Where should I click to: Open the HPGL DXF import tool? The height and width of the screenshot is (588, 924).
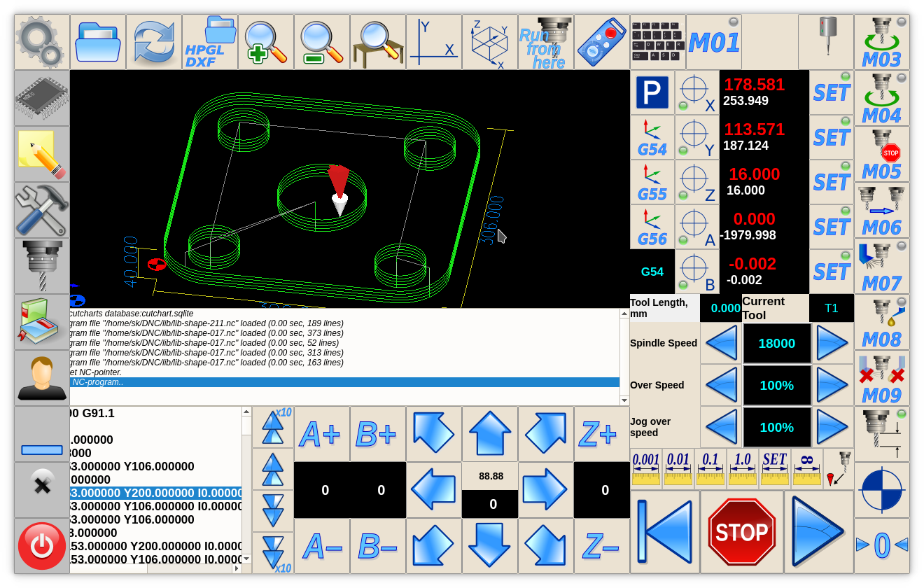pos(210,42)
